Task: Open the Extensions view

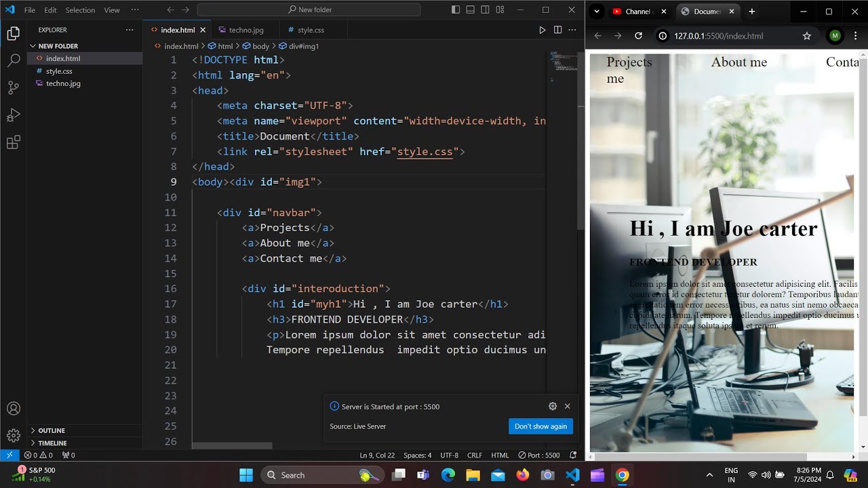Action: coord(13,142)
